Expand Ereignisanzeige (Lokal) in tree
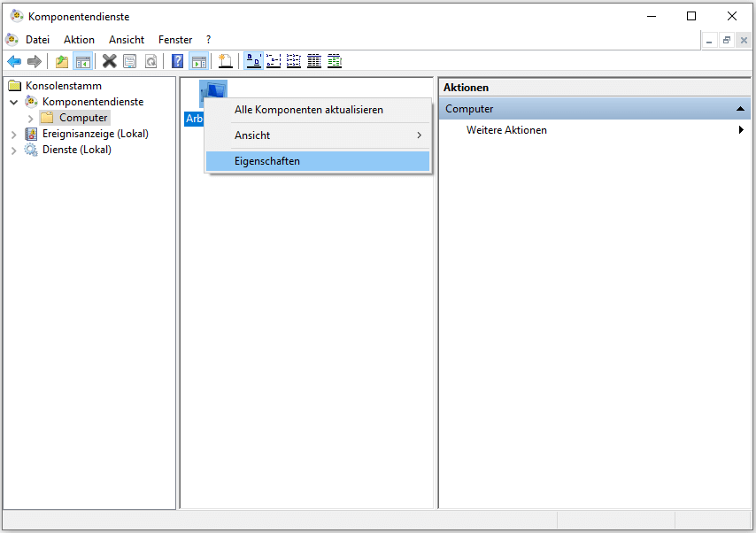The image size is (756, 533). [14, 134]
